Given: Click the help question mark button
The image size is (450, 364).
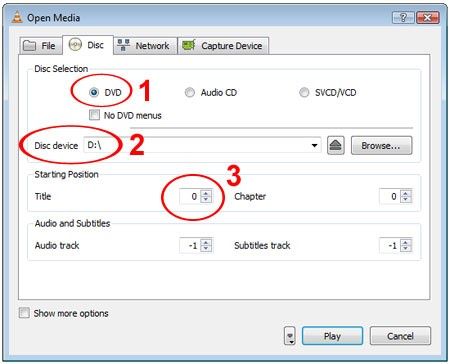Looking at the screenshot, I should (403, 17).
